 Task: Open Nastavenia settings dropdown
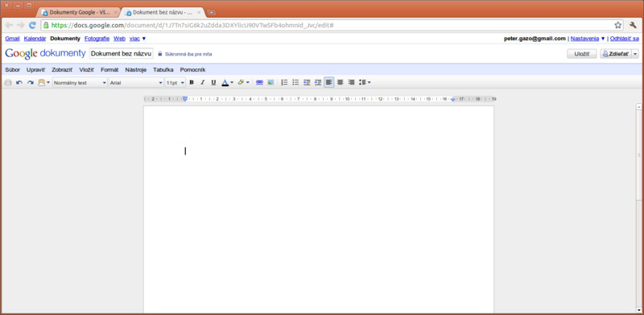click(x=588, y=38)
